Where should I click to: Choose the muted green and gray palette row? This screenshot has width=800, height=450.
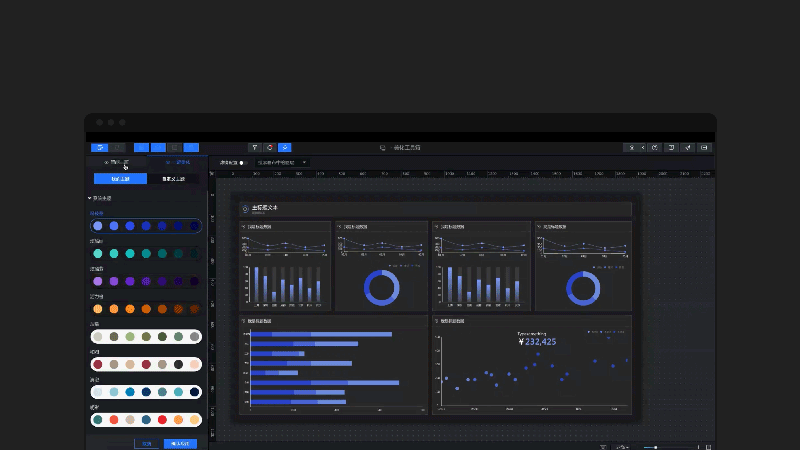tap(146, 337)
